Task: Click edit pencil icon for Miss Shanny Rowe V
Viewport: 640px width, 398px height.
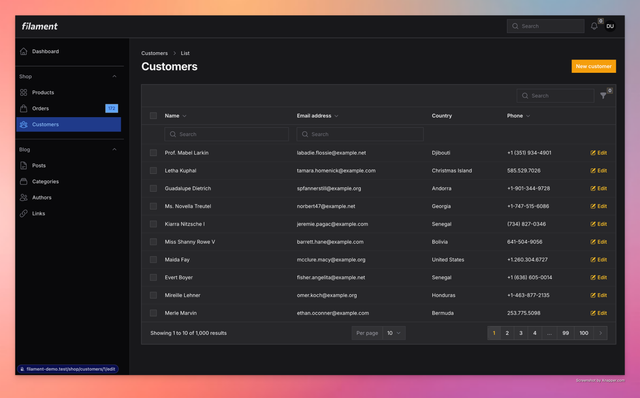Action: [593, 242]
